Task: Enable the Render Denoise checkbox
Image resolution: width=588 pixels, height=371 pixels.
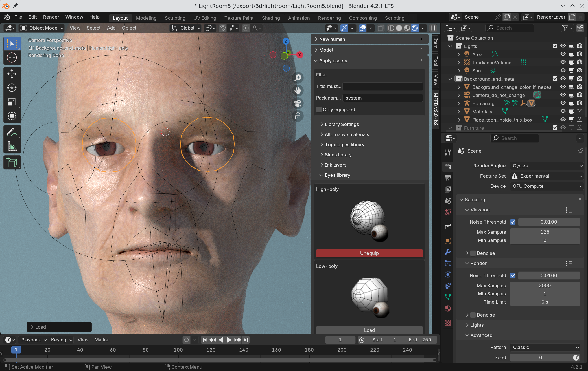Action: point(473,315)
